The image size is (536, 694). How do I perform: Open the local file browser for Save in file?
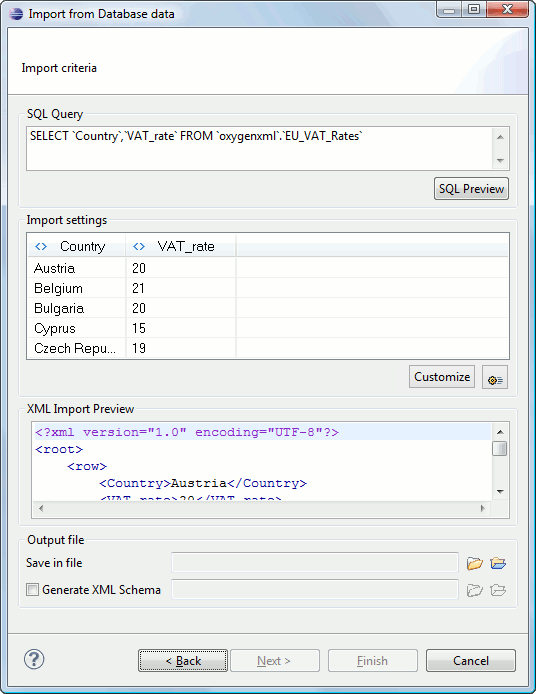point(474,563)
